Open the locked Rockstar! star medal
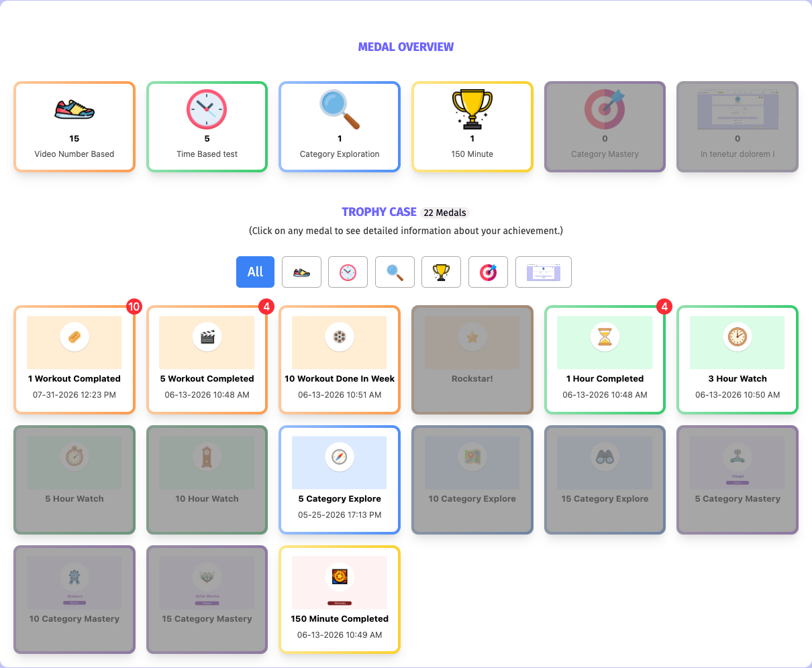812x668 pixels. pos(472,359)
